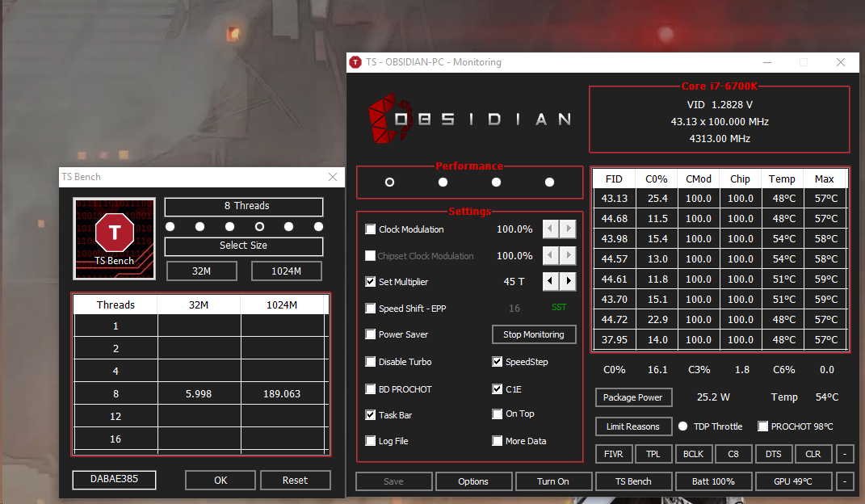
Task: Click the TDP Throttle indicator
Action: (x=683, y=426)
